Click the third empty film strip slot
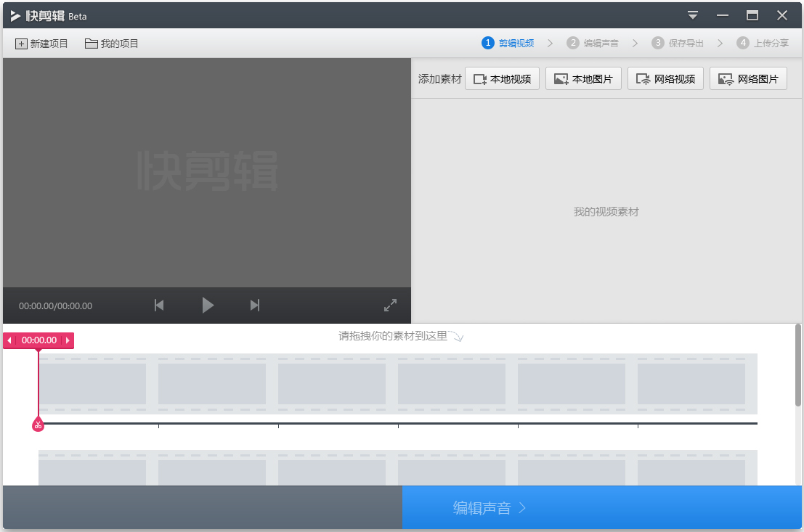 tap(332, 384)
